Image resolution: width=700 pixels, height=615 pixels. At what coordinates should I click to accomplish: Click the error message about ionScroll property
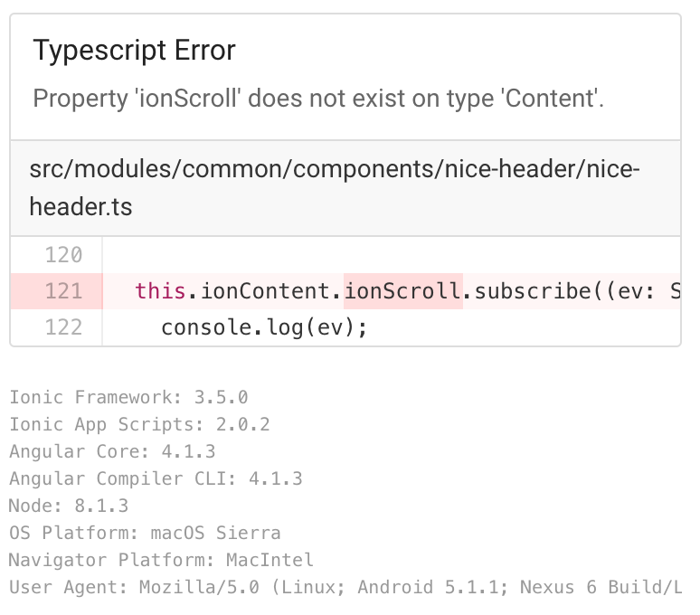coord(318,99)
